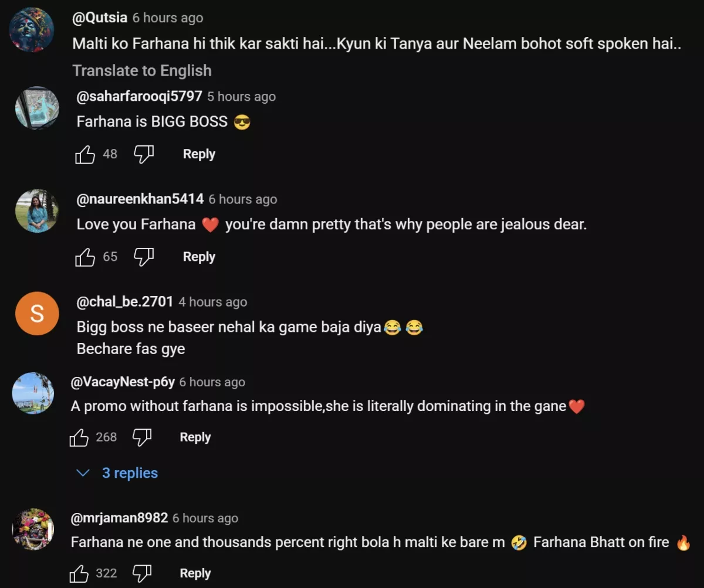Screen dimensions: 704x588
Task: Click the @VacayNest-p6y username link
Action: click(x=123, y=382)
